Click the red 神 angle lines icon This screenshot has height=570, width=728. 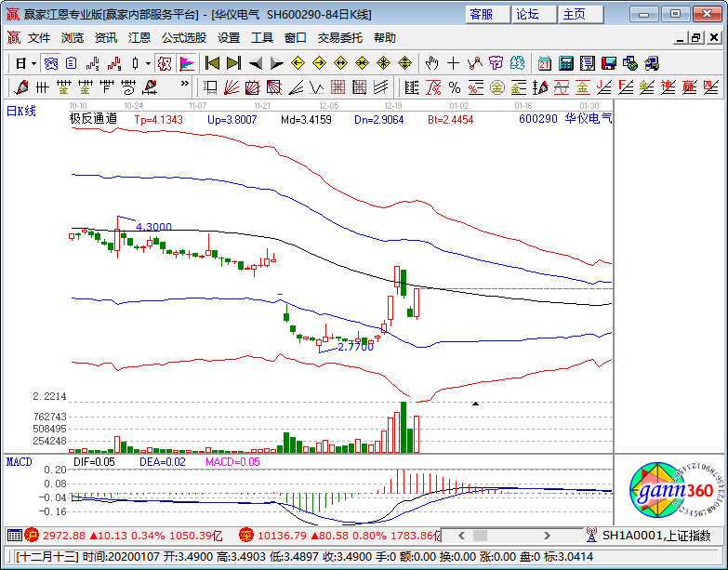668,86
